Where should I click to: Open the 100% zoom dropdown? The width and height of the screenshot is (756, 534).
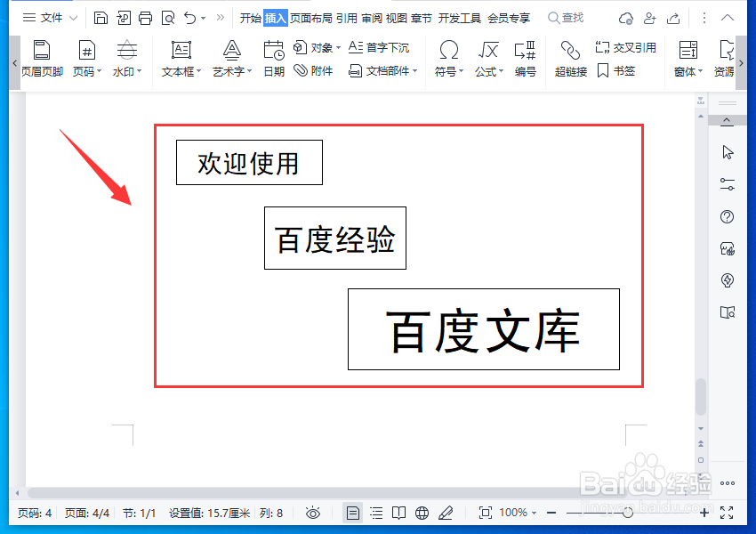point(518,513)
